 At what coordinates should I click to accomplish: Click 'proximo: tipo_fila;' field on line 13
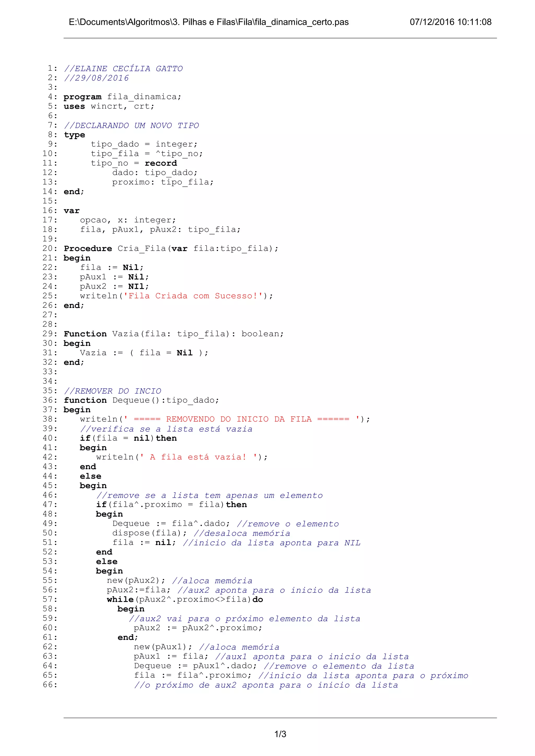tap(163, 182)
